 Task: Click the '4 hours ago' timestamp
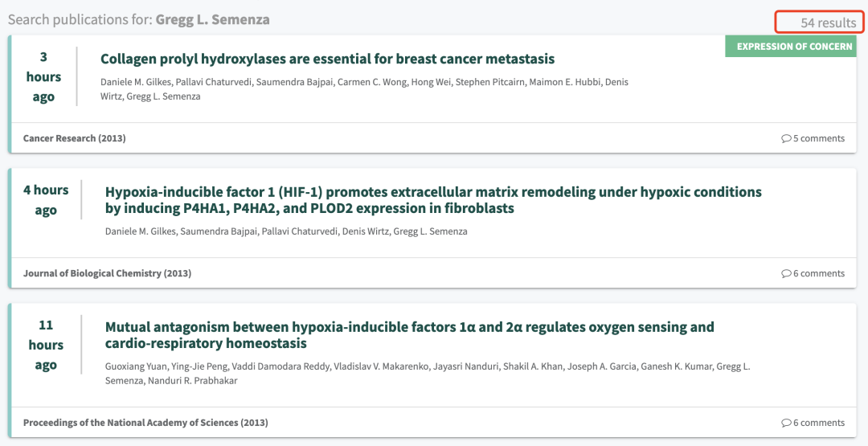(x=46, y=200)
